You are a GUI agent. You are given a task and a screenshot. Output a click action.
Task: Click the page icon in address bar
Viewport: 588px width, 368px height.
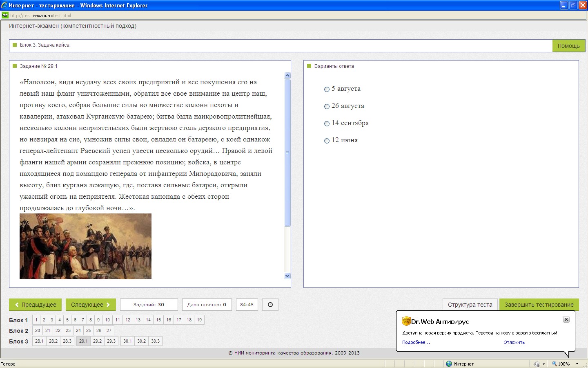point(5,16)
